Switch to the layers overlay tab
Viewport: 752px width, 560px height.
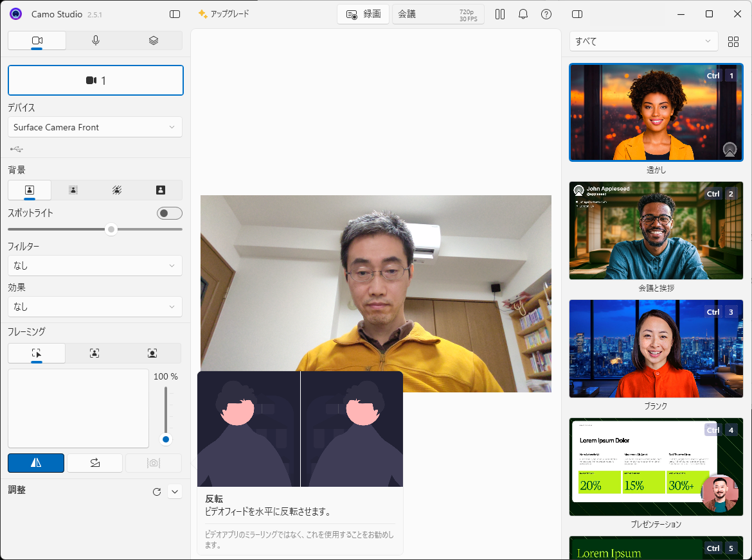[154, 40]
